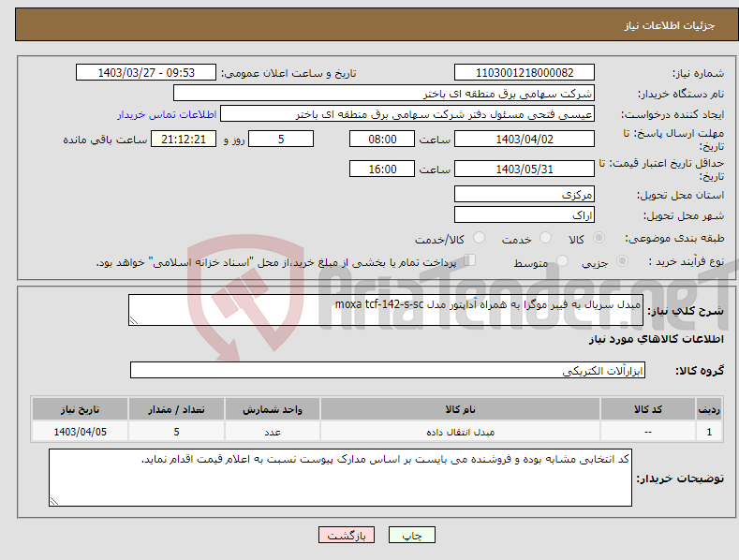The height and width of the screenshot is (560, 739).
Task: Click the تاریخ نیاز column header
Action: coord(81,409)
